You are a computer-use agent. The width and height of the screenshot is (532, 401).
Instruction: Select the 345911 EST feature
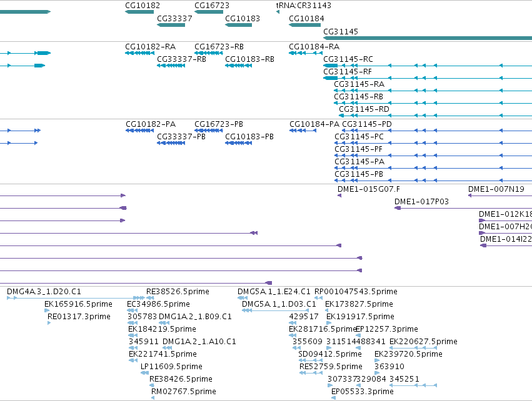pyautogui.click(x=133, y=348)
